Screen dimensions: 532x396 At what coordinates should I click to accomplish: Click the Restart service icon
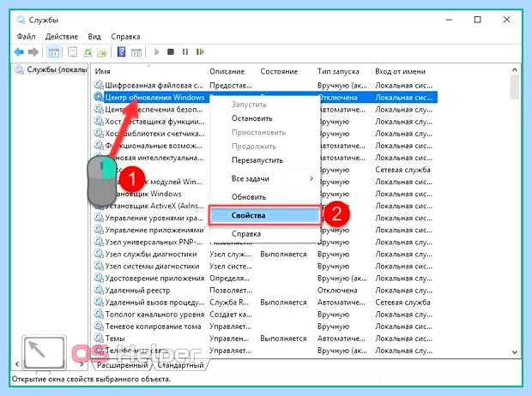tap(200, 52)
